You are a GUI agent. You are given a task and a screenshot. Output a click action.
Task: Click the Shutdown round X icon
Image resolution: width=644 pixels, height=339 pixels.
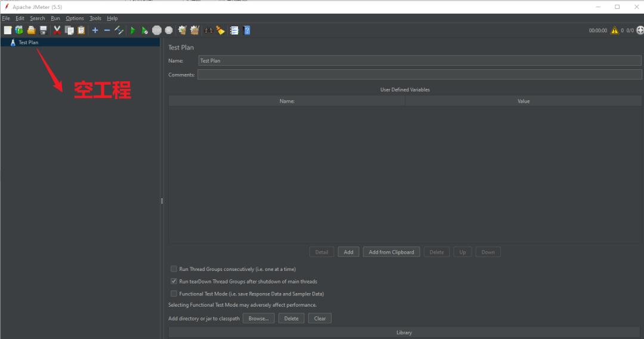coord(169,30)
